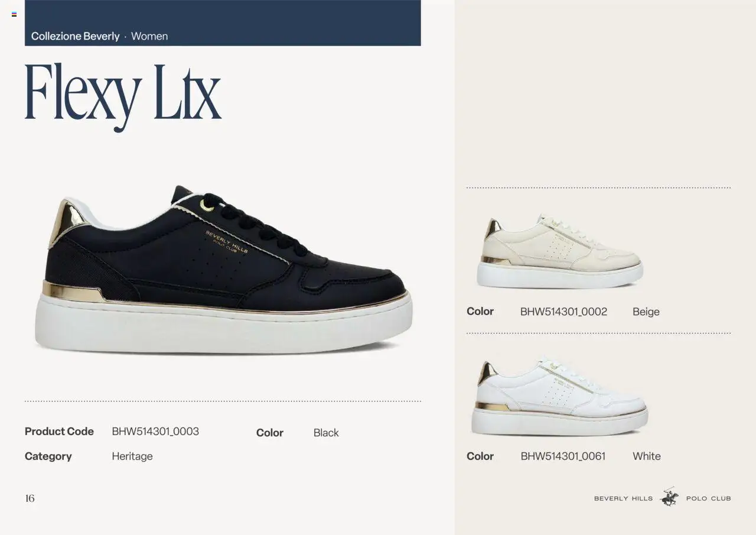The image size is (756, 535).
Task: Click the Product Code label
Action: [x=59, y=432]
